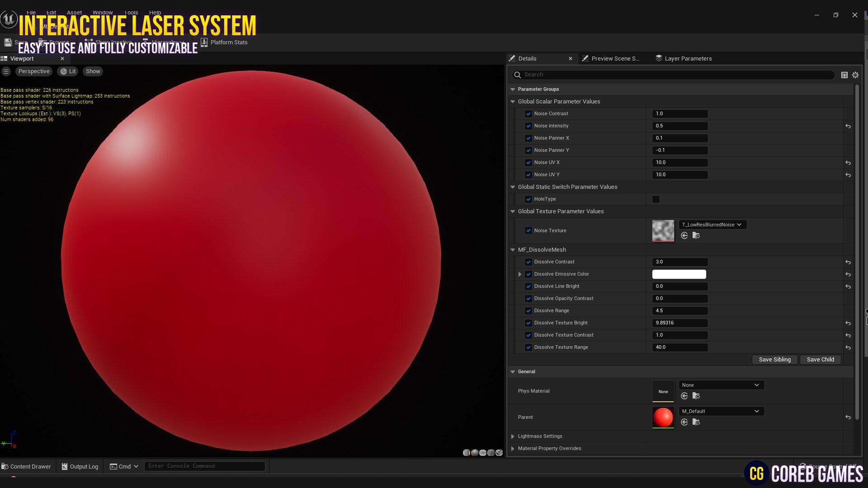
Task: Expand the Lightmass Settings section
Action: pos(513,436)
